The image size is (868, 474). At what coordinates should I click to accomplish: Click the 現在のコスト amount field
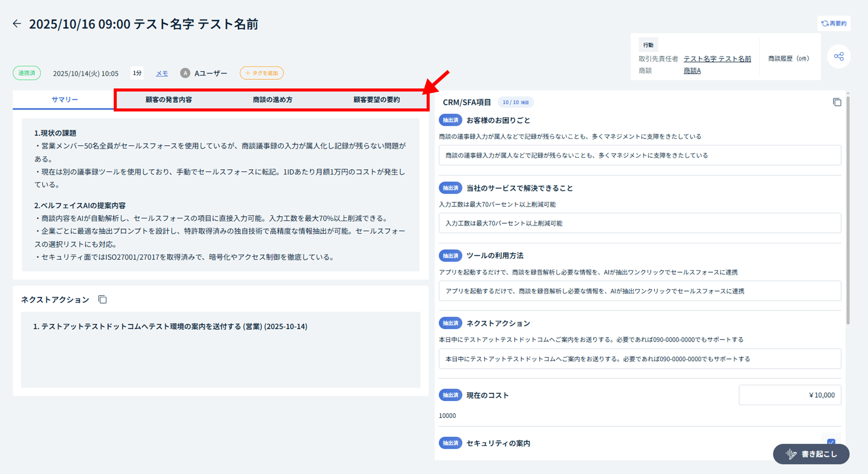point(789,395)
